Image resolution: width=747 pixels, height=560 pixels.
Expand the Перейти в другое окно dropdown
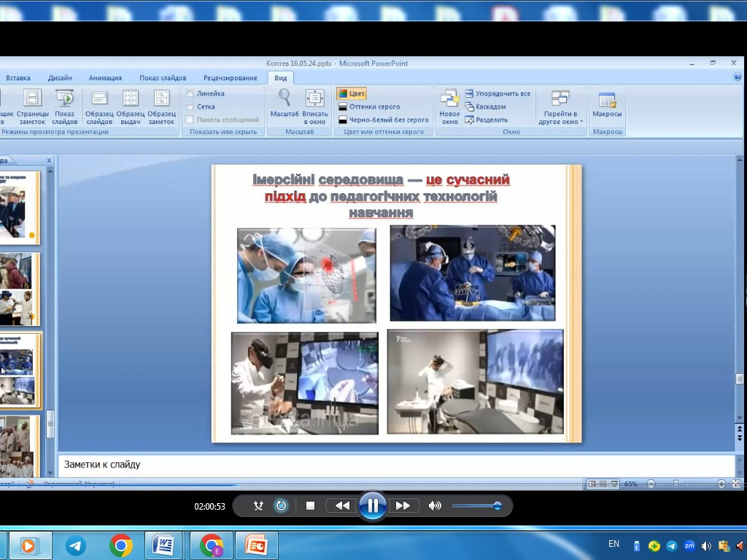[x=561, y=107]
